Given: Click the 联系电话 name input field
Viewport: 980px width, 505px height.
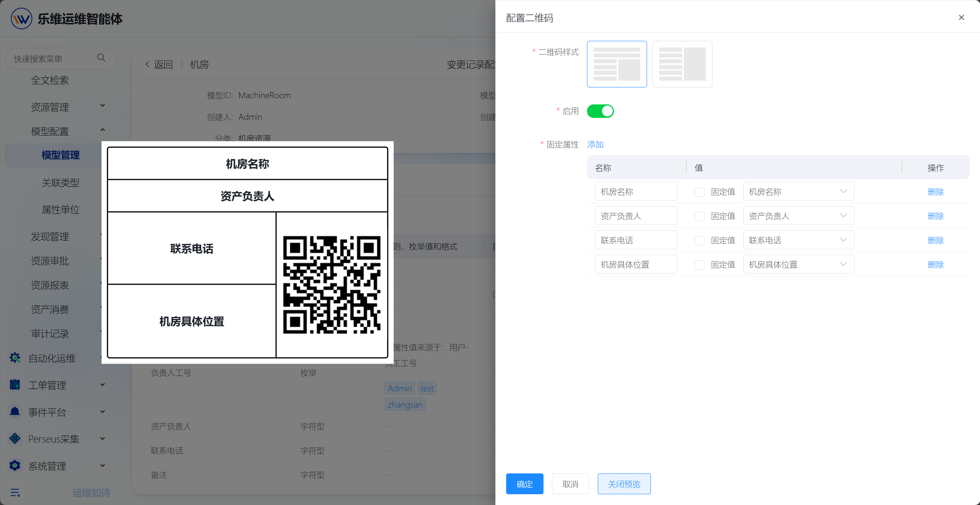Looking at the screenshot, I should pyautogui.click(x=636, y=240).
